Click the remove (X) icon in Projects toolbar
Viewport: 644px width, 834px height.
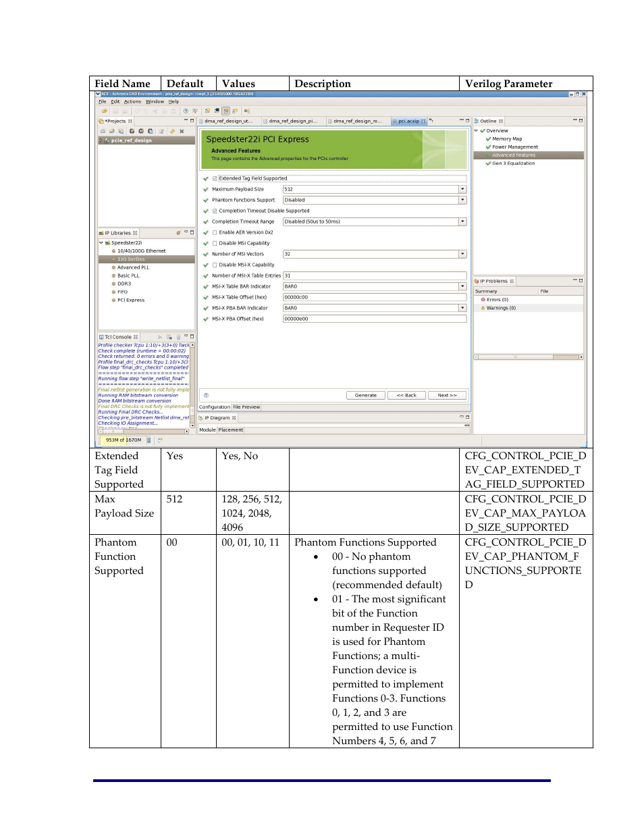[x=182, y=131]
